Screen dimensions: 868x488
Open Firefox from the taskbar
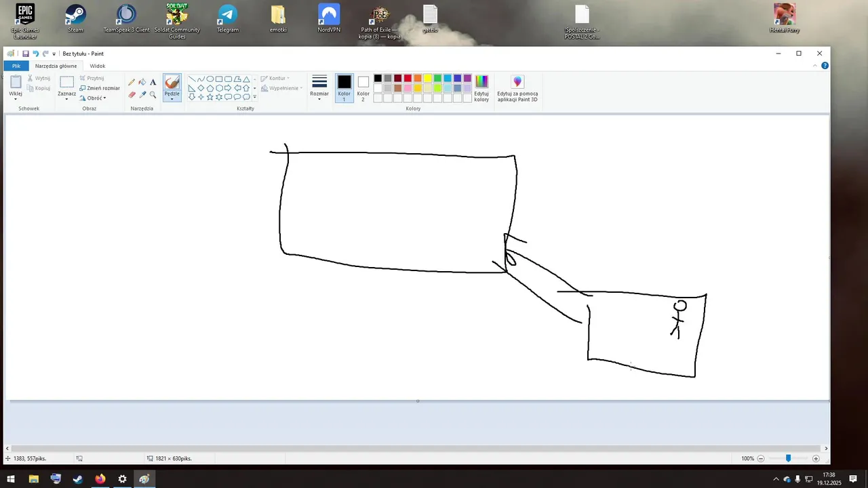pos(100,479)
